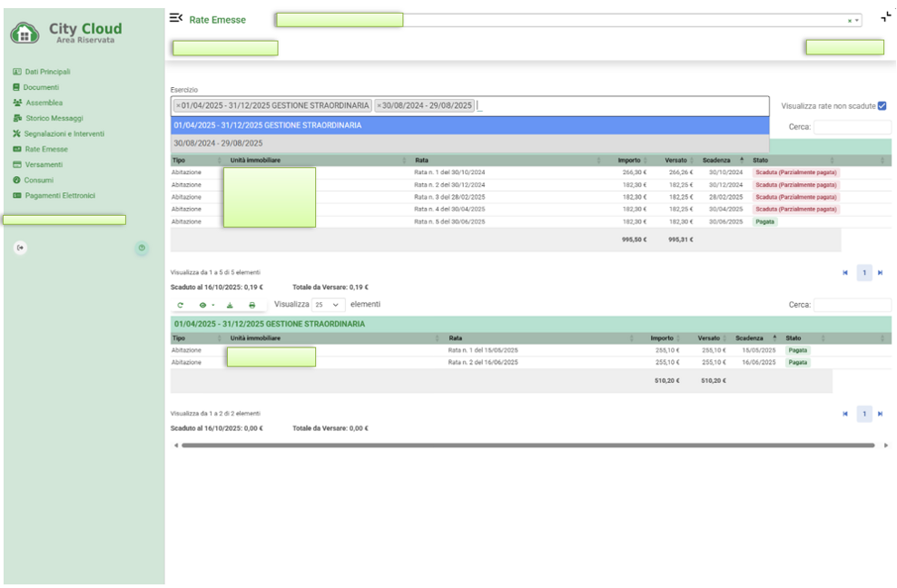897x588 pixels.
Task: Open Versamenti menu item
Action: pos(44,164)
